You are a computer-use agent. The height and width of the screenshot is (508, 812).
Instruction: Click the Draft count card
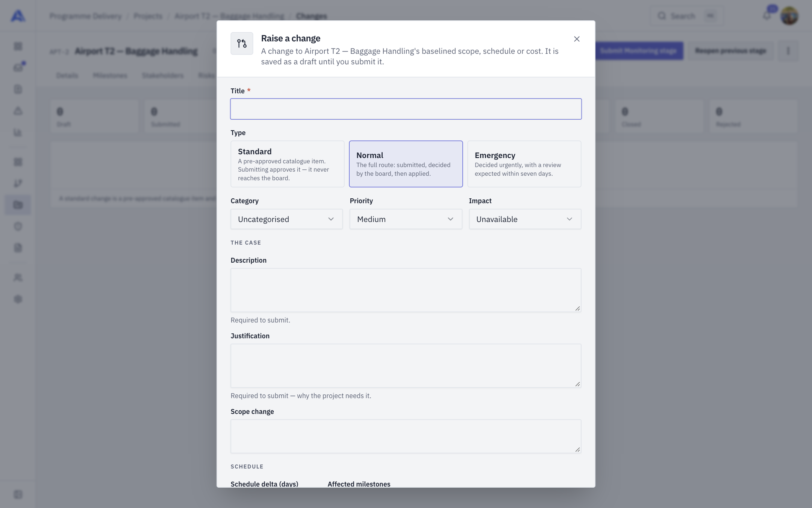click(x=94, y=116)
